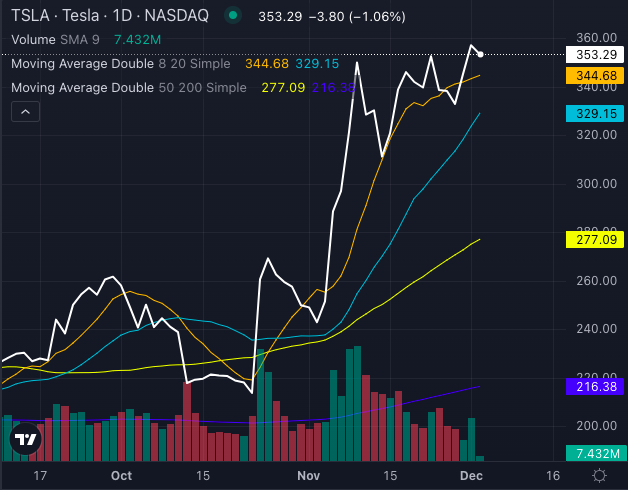Click the TradingView logo icon
Viewport: 628px width, 490px height.
[25, 439]
